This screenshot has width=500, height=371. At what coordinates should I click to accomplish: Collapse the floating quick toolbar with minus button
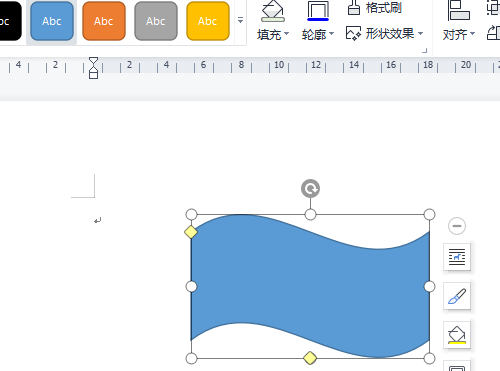point(457,226)
